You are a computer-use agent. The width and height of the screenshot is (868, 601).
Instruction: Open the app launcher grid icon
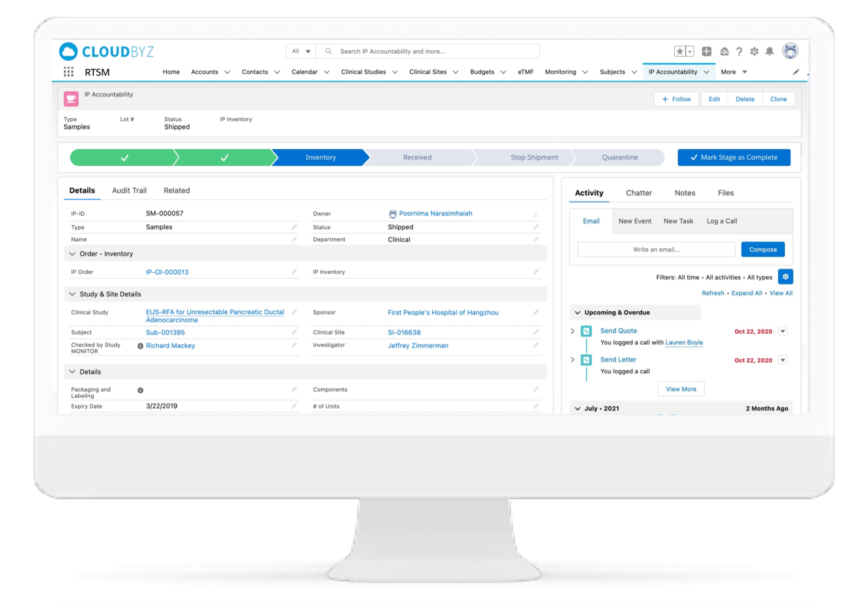(x=68, y=72)
